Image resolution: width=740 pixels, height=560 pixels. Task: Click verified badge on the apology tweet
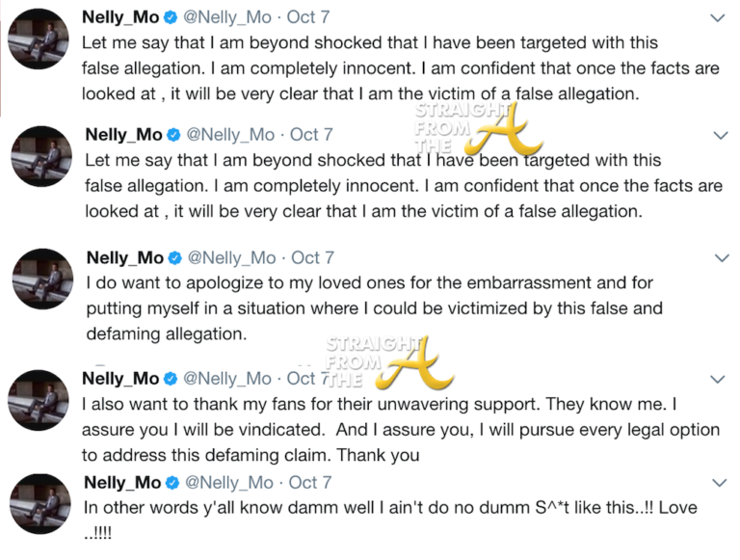[x=174, y=257]
